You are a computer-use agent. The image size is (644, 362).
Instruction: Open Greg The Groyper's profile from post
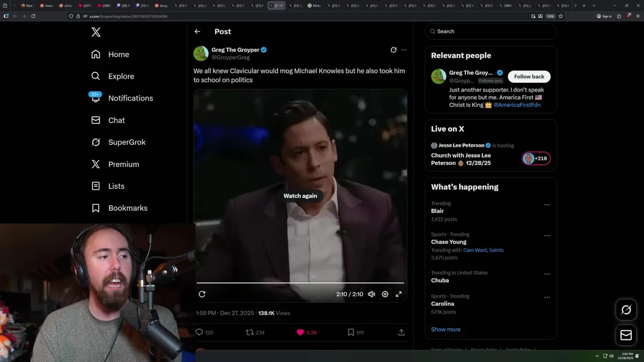tap(235, 50)
